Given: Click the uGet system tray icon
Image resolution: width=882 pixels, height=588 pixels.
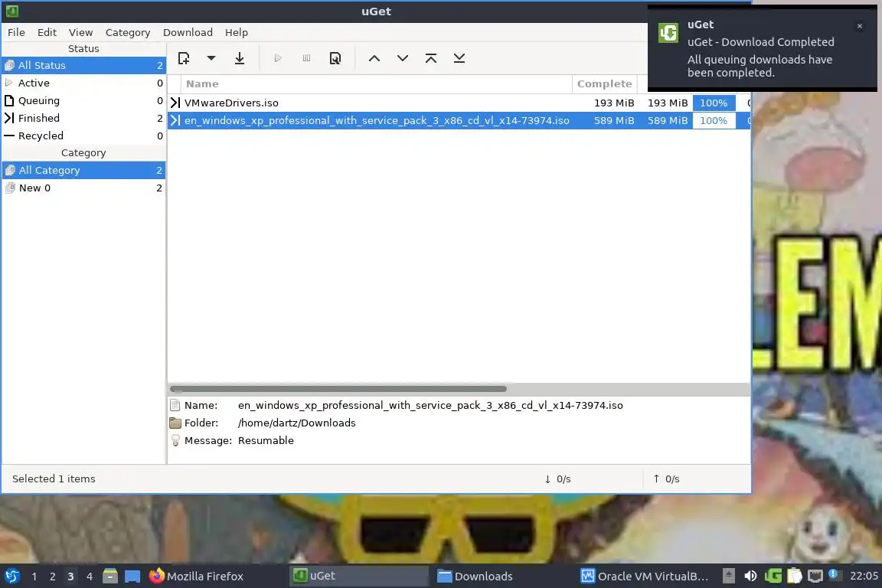Looking at the screenshot, I should coord(773,577).
